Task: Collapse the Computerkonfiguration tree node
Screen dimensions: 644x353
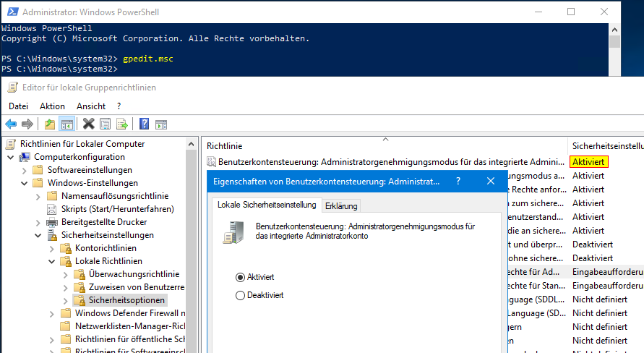Action: [x=10, y=157]
